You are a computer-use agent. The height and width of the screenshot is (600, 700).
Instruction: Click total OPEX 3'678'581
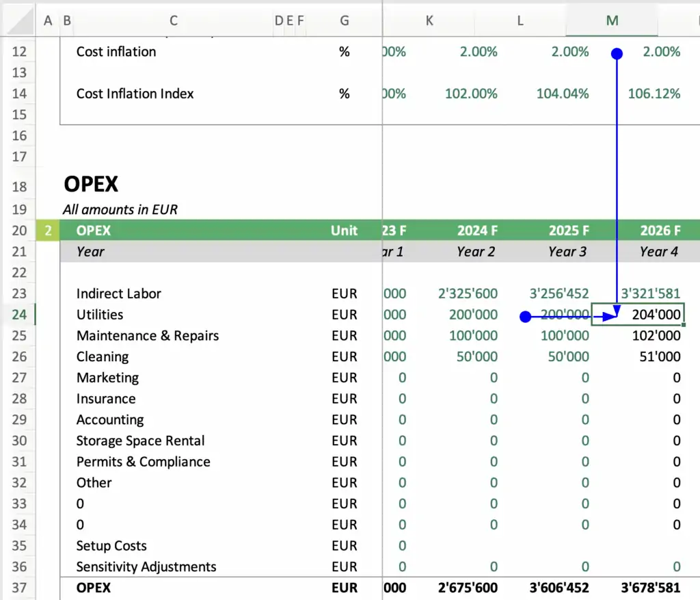click(651, 588)
